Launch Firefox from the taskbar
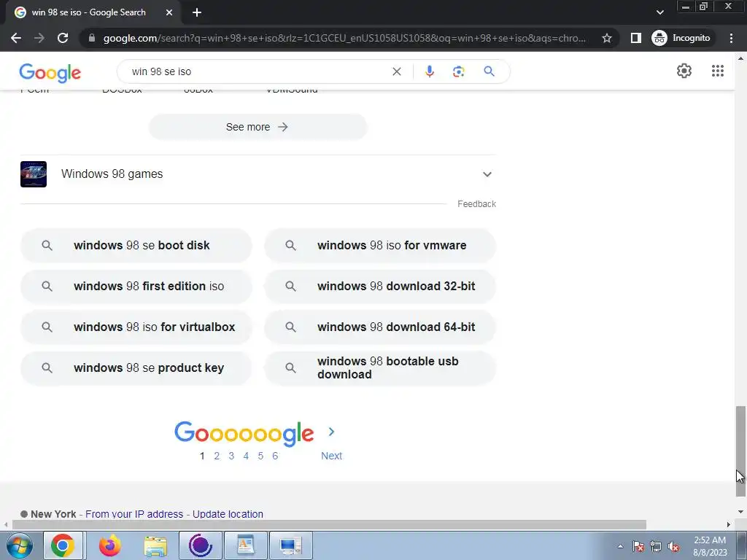 coord(109,545)
